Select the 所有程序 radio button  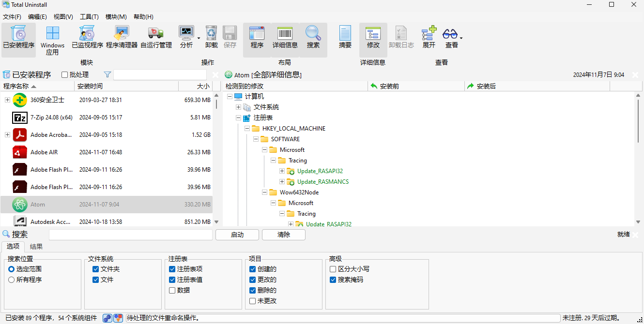coord(12,280)
